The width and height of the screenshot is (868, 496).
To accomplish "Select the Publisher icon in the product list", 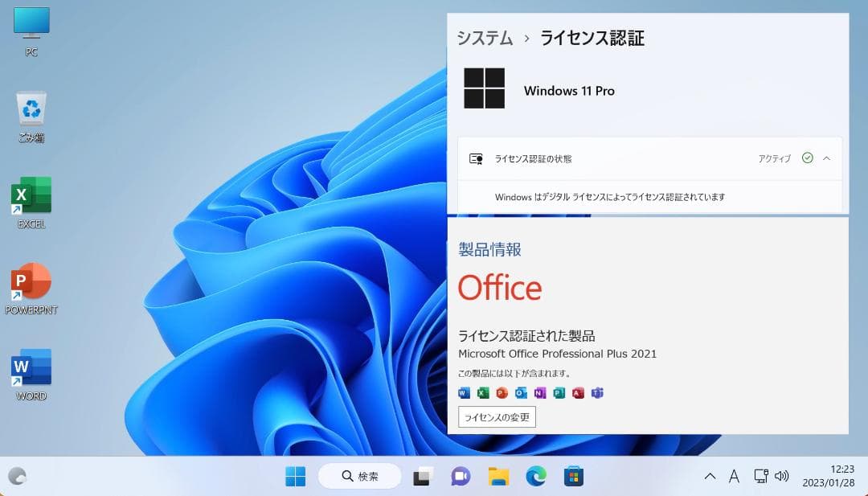I will tap(559, 393).
